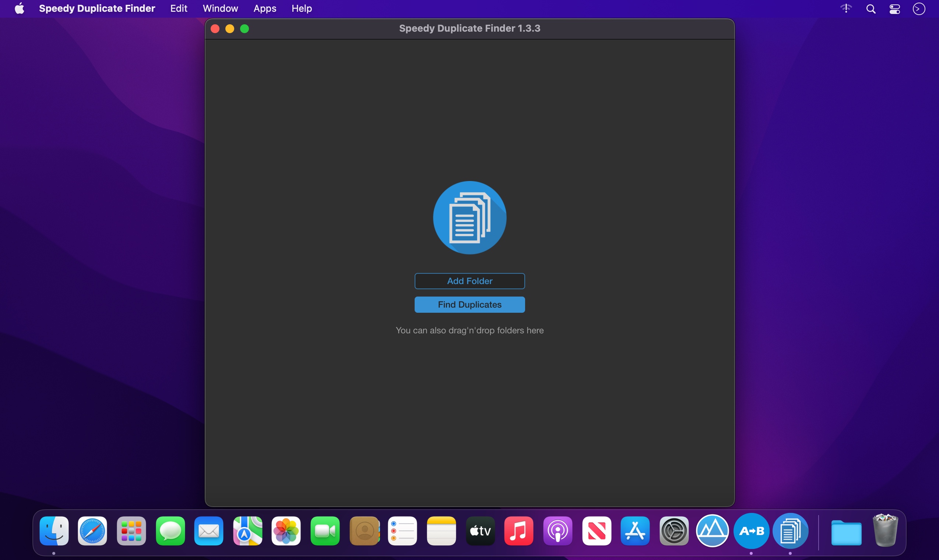Image resolution: width=939 pixels, height=560 pixels.
Task: Open the blue folder in Dock
Action: tap(846, 532)
